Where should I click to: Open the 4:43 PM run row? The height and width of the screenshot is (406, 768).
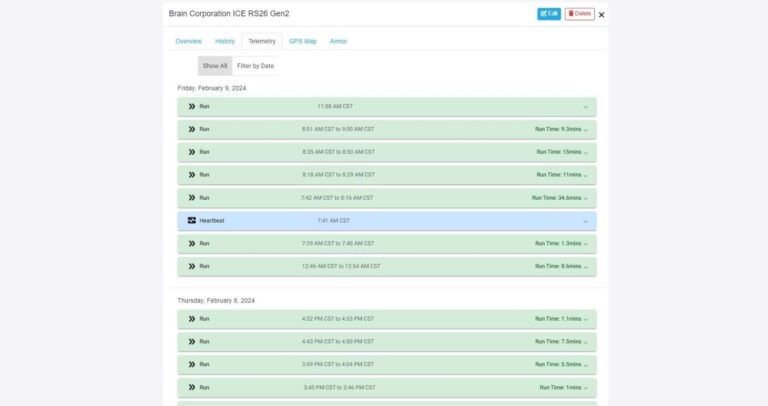click(x=386, y=341)
